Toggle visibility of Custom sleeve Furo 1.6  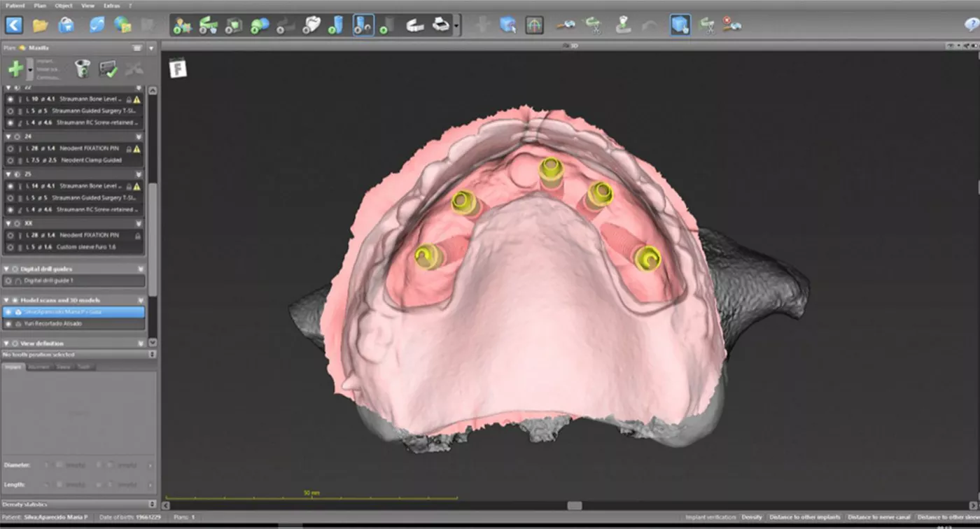click(9, 247)
